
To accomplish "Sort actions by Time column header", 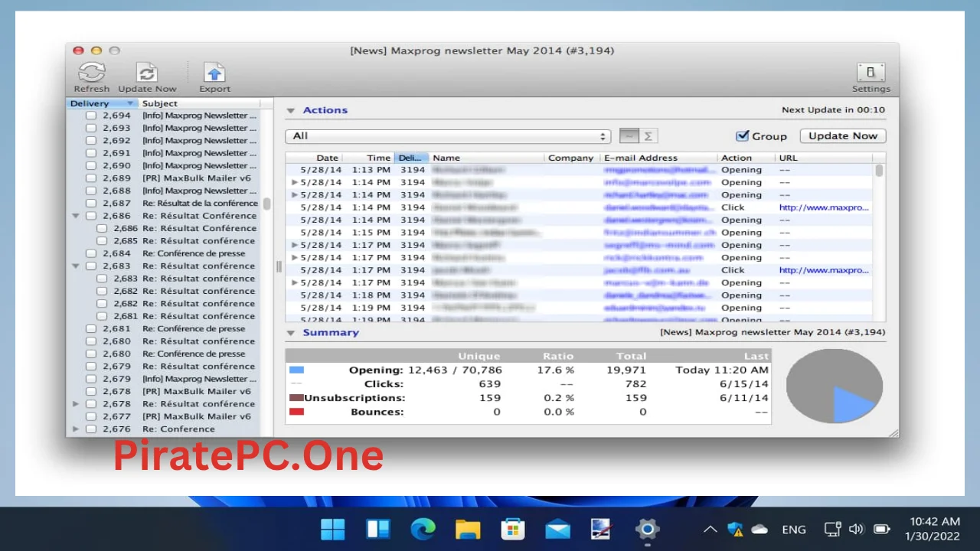I will pos(368,158).
